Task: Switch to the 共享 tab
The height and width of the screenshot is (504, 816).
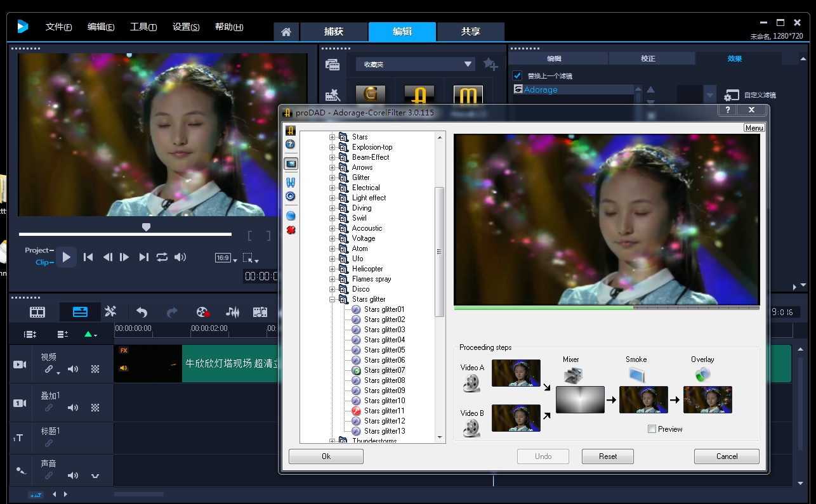Action: click(471, 32)
